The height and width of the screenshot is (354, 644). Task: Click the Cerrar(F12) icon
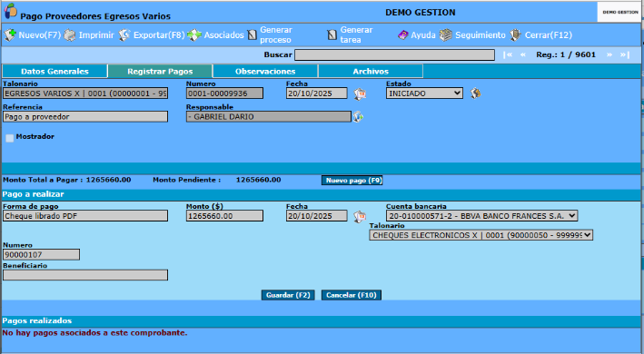pos(515,35)
